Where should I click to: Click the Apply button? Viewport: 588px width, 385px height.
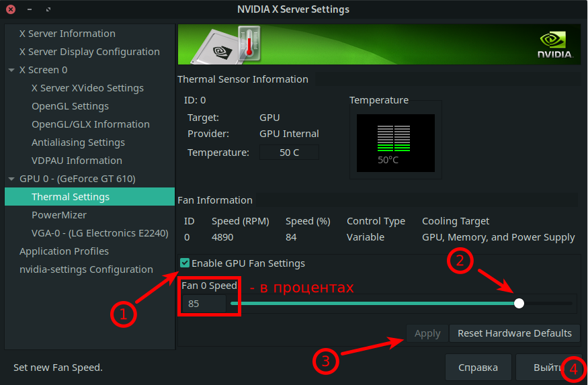pos(427,333)
